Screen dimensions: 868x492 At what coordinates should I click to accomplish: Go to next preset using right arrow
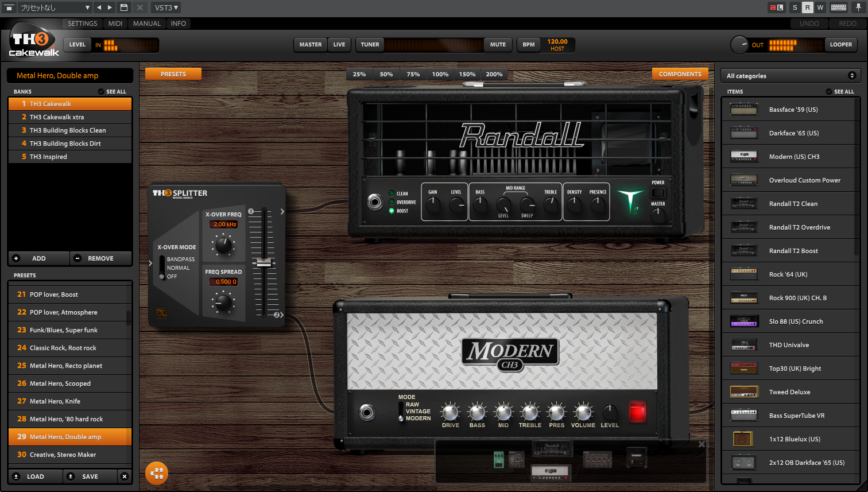click(110, 7)
